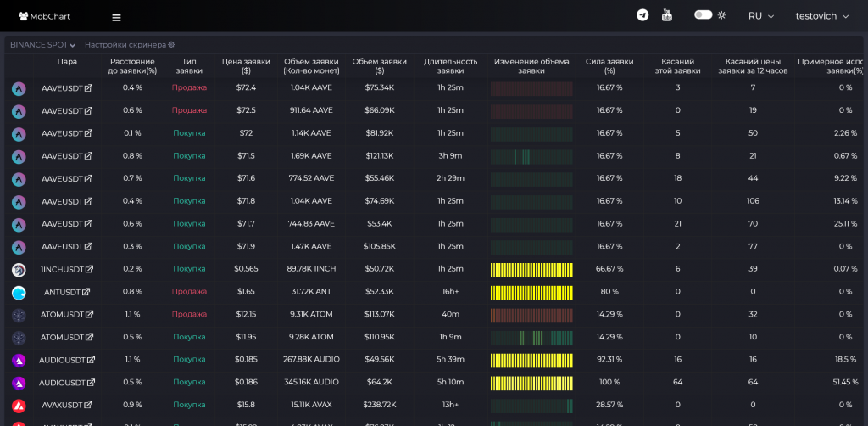This screenshot has width=868, height=426.
Task: Open external link icon next to AVAXUSDT at $15.8
Action: (x=88, y=405)
